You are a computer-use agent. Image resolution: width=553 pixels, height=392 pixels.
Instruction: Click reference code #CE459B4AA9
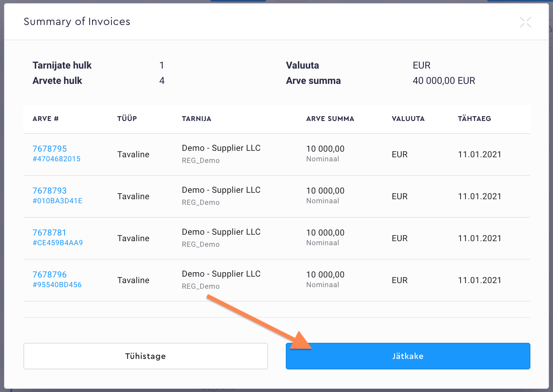click(58, 243)
